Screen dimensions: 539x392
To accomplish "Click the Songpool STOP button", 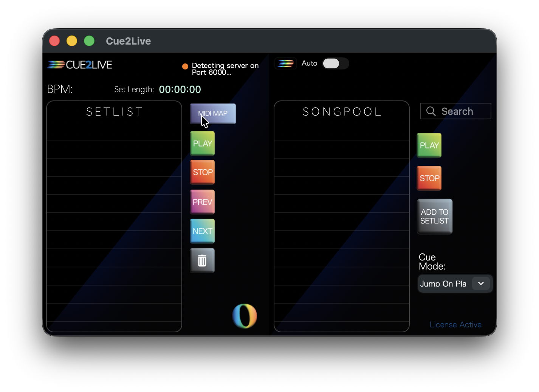I will tap(429, 178).
